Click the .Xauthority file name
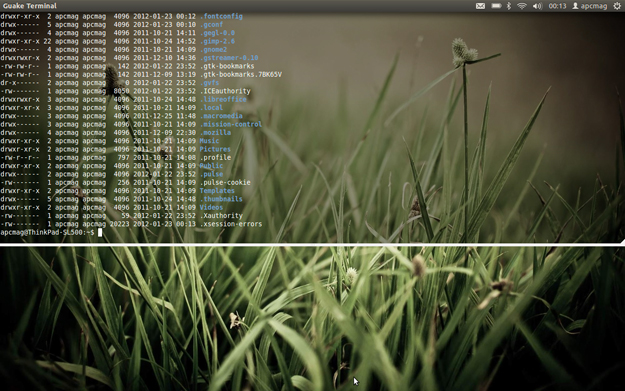The image size is (625, 391). coord(221,216)
